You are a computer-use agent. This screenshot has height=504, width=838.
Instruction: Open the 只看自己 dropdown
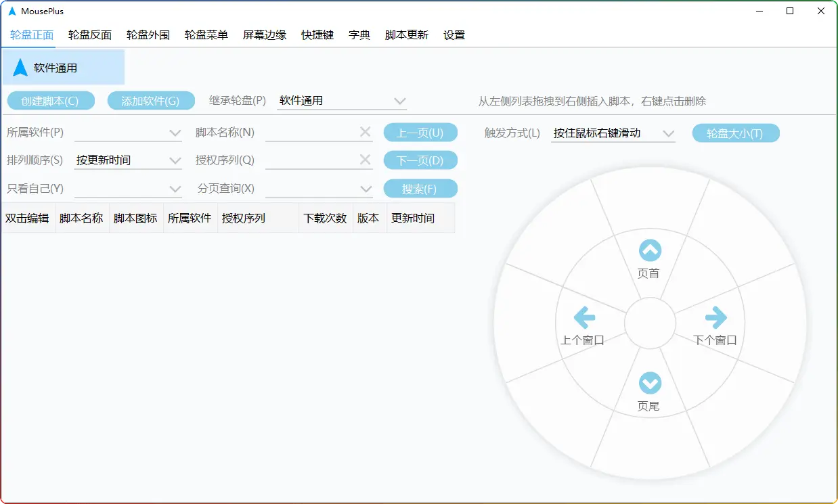pos(175,189)
